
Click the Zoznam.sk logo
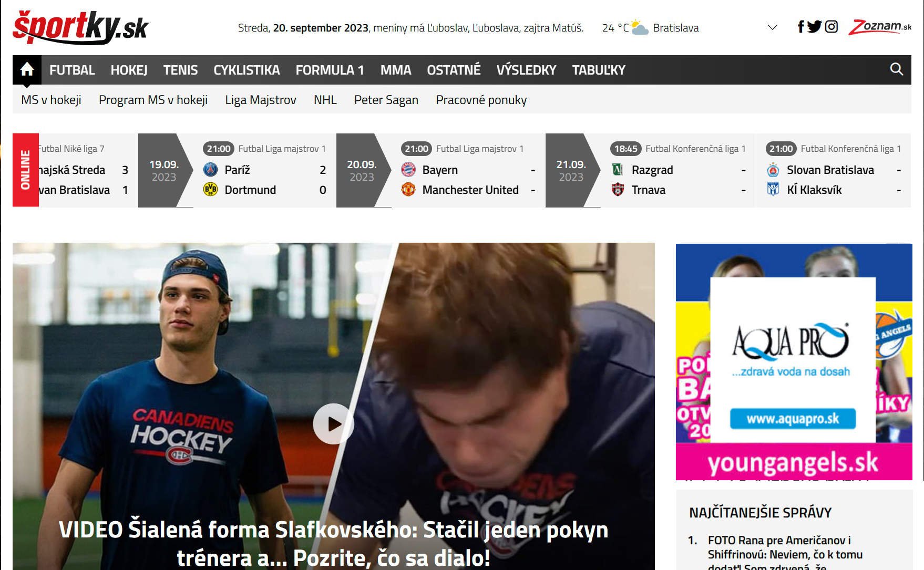click(x=880, y=27)
